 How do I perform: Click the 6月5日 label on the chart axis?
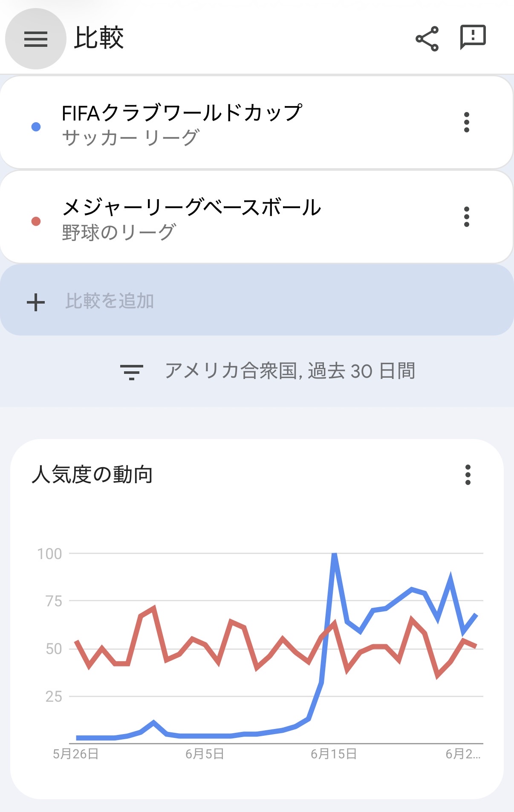(205, 754)
